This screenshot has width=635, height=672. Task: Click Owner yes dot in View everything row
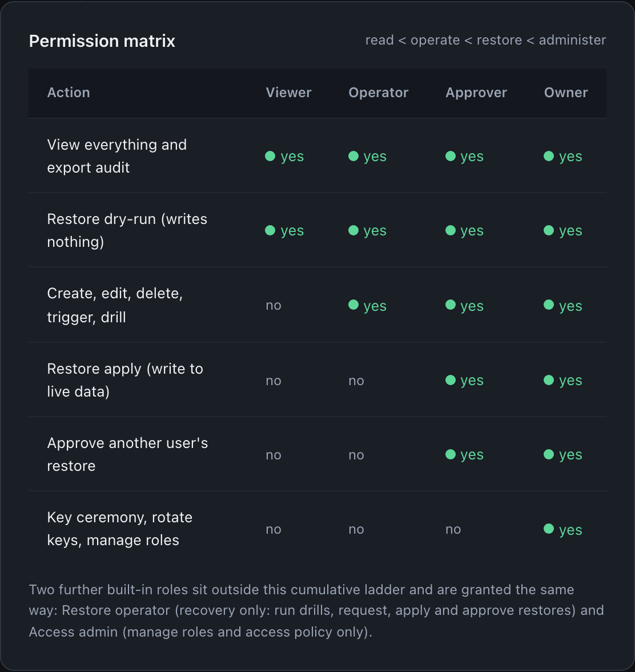(549, 156)
